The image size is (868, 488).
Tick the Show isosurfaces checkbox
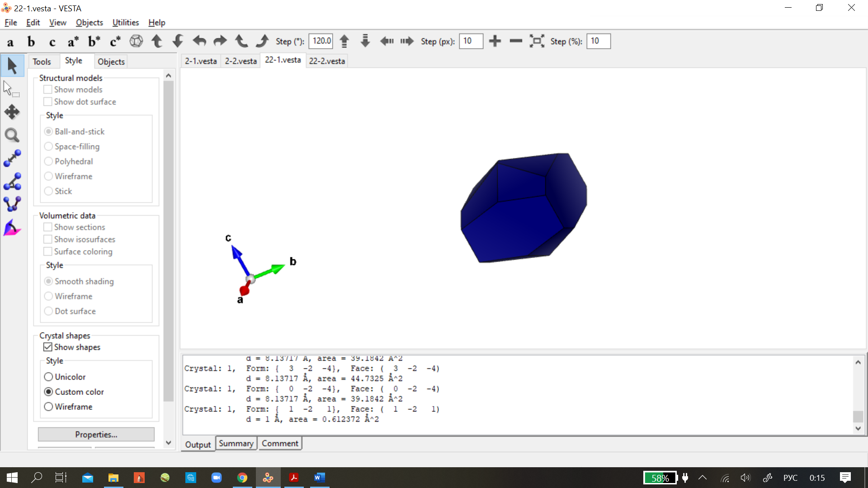click(x=47, y=239)
